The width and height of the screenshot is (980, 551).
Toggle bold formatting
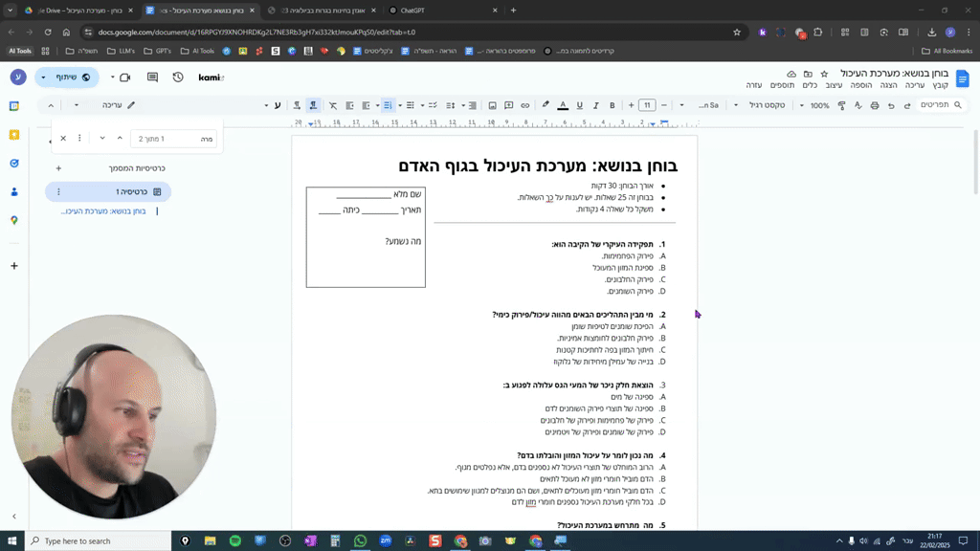611,105
